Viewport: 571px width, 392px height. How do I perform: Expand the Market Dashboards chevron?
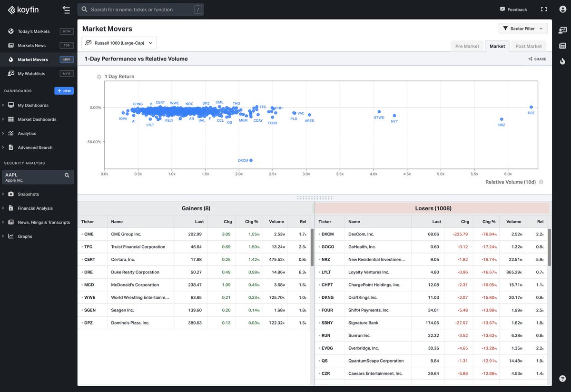click(3, 119)
